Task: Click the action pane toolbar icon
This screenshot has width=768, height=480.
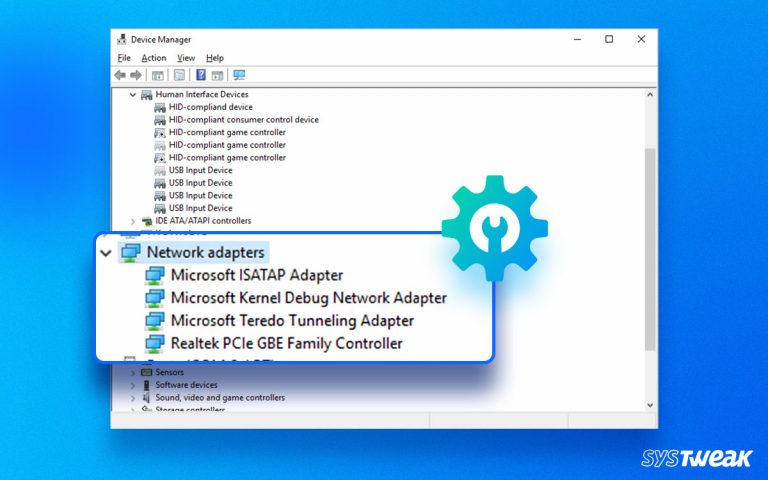Action: [x=217, y=75]
